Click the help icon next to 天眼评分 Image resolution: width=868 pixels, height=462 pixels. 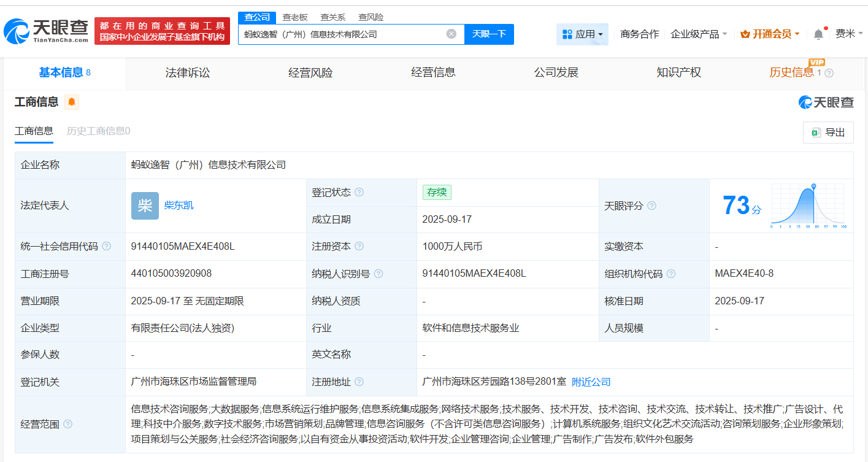click(x=652, y=206)
